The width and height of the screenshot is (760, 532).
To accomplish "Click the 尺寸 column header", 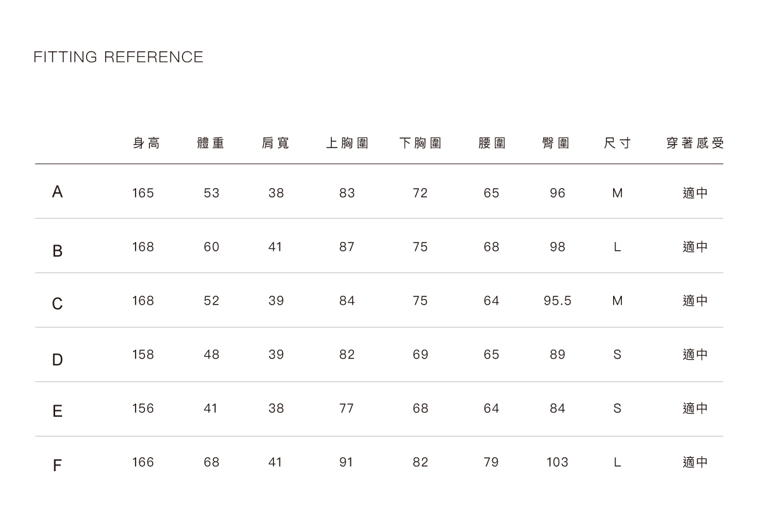I will tap(617, 143).
